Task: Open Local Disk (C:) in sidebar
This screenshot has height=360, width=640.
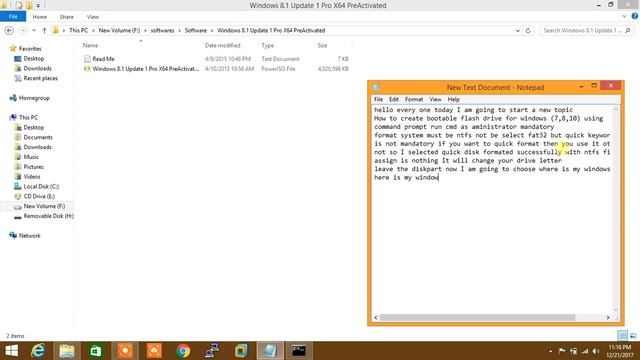Action: click(41, 186)
